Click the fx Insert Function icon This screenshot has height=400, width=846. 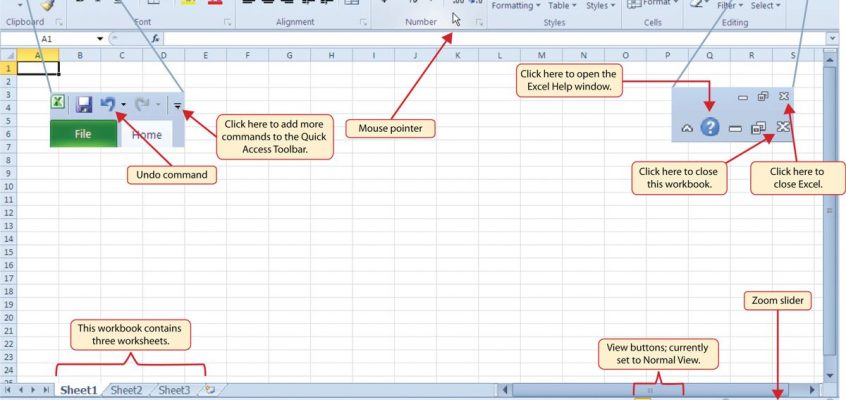click(x=155, y=39)
